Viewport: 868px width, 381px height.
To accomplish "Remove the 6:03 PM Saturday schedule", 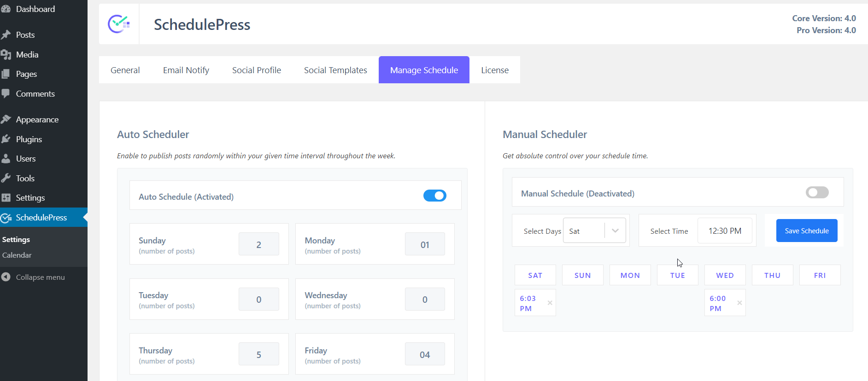I will click(x=550, y=303).
